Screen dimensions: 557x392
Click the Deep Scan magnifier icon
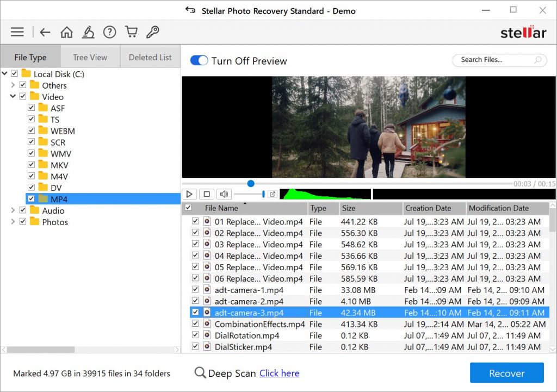pos(200,373)
